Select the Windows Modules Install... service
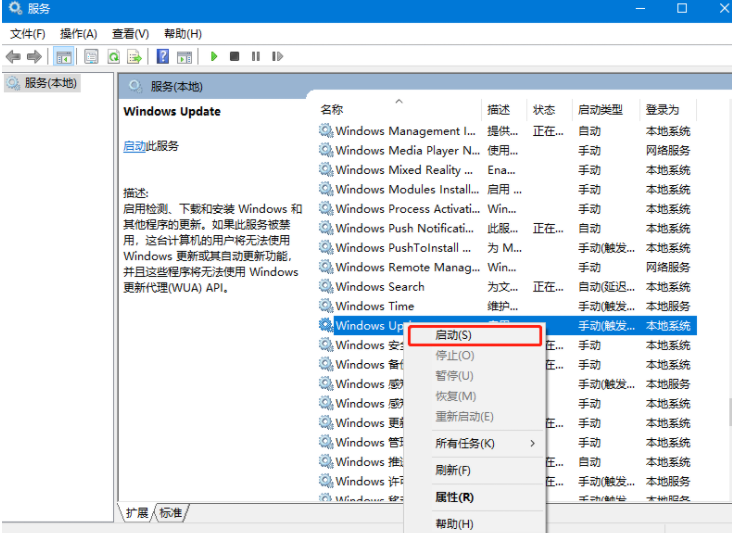The width and height of the screenshot is (732, 533). click(x=507, y=189)
